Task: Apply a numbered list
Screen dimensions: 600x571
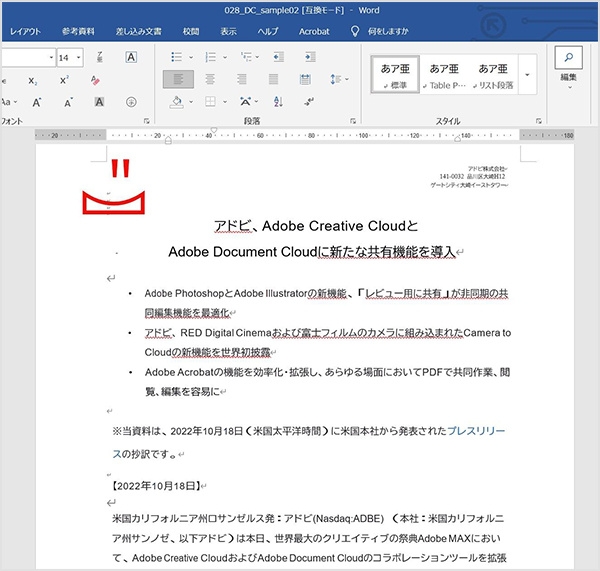Action: (210, 57)
